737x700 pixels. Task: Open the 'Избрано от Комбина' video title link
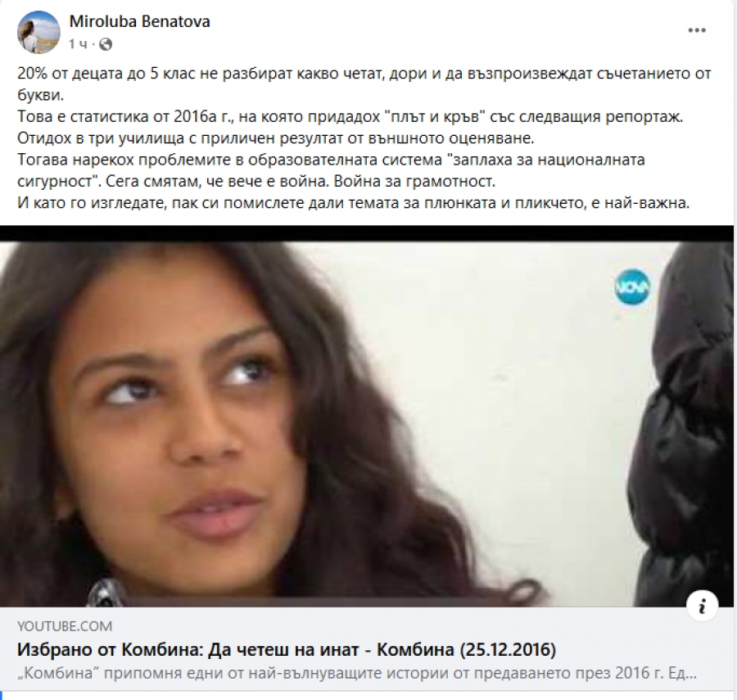pyautogui.click(x=287, y=649)
